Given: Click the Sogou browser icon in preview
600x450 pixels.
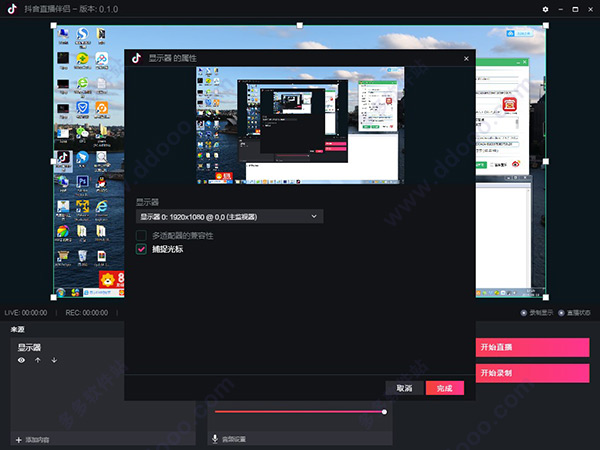Looking at the screenshot, I should [82, 36].
